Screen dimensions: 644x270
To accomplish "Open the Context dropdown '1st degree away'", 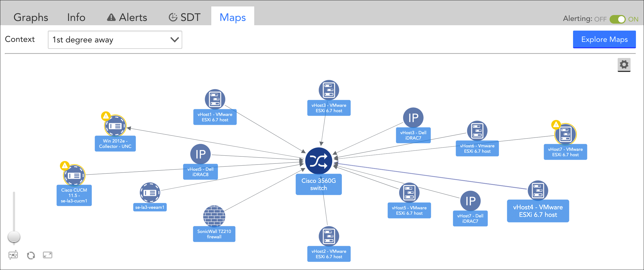I will point(115,40).
